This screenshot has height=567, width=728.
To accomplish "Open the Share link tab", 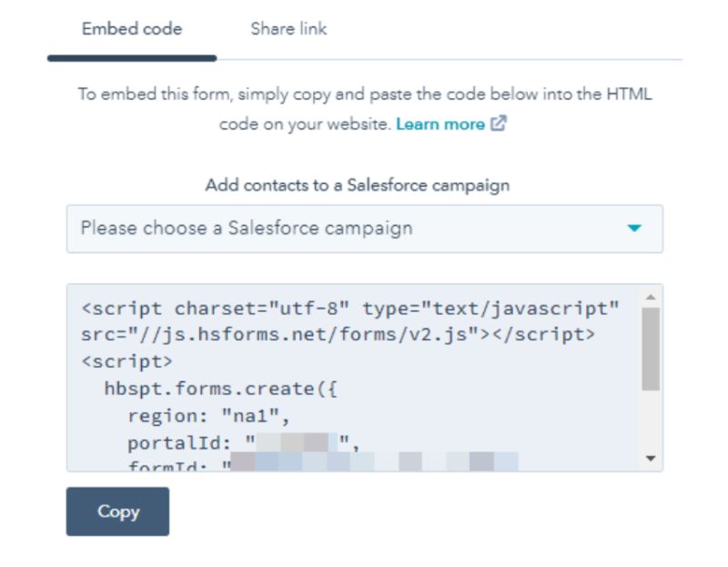I will (x=288, y=29).
